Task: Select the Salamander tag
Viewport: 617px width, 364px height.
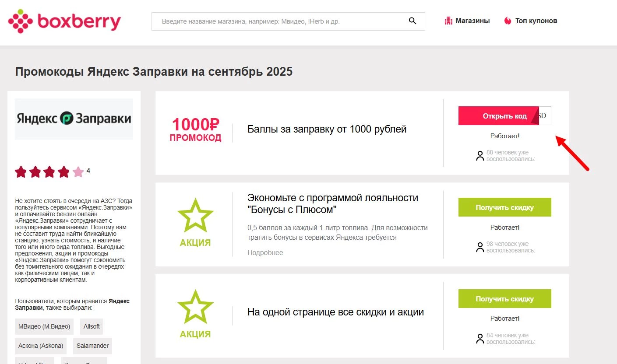Action: click(x=92, y=346)
